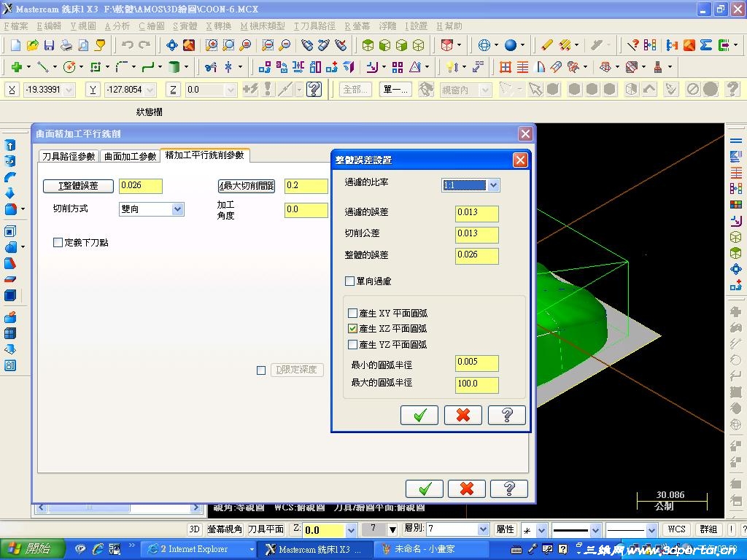
Task: Click the Fit to screen icon
Action: tap(172, 45)
